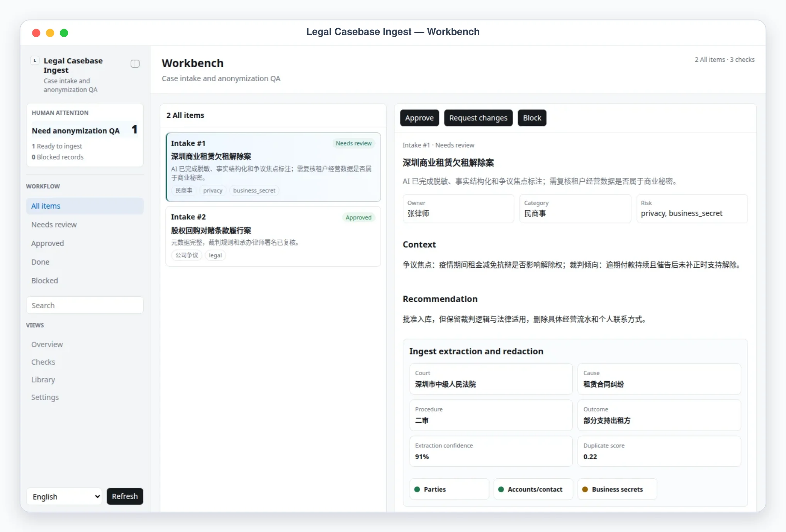786x532 pixels.
Task: Select the amber Business secrets chip
Action: click(x=617, y=489)
